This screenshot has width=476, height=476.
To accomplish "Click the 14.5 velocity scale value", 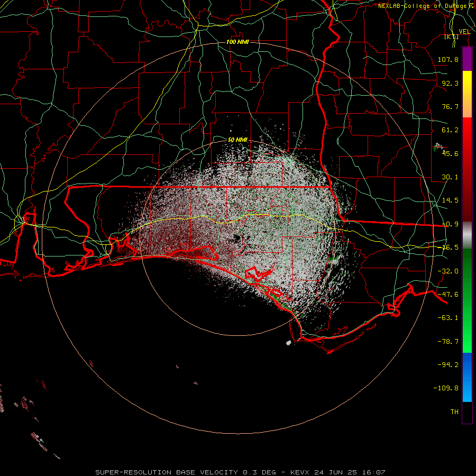I will point(450,200).
